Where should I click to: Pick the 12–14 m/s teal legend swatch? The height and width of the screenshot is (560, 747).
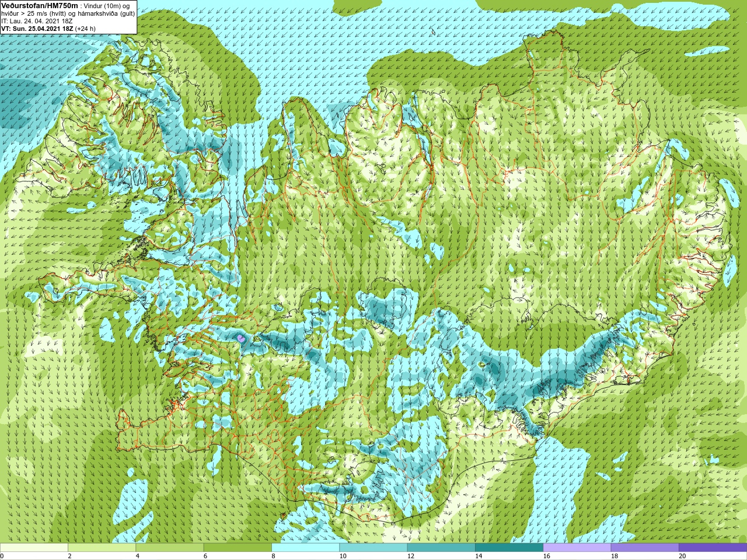click(441, 547)
